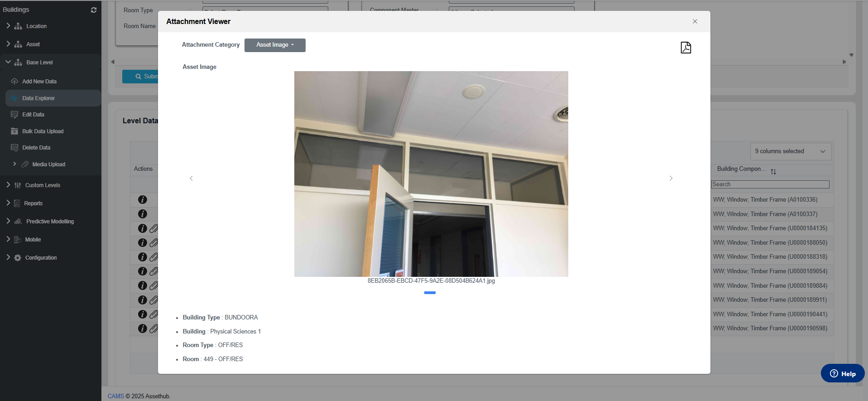This screenshot has height=401, width=868.
Task: Open the CAMS footer link
Action: click(x=115, y=396)
